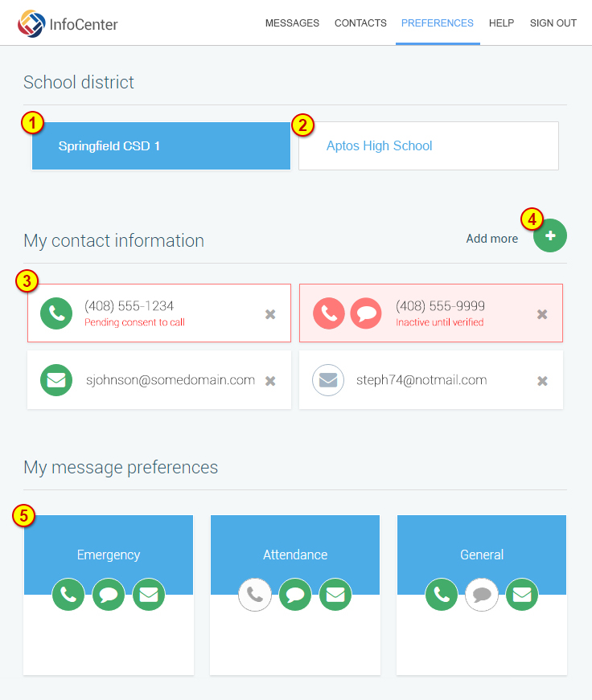The image size is (592, 700).
Task: Enable text messages for General messages
Action: click(x=482, y=595)
